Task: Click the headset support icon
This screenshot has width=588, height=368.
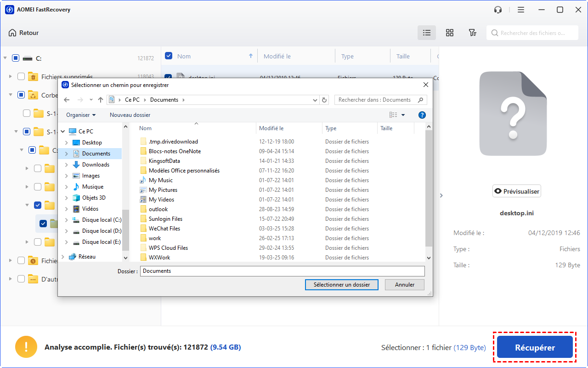Action: [498, 10]
